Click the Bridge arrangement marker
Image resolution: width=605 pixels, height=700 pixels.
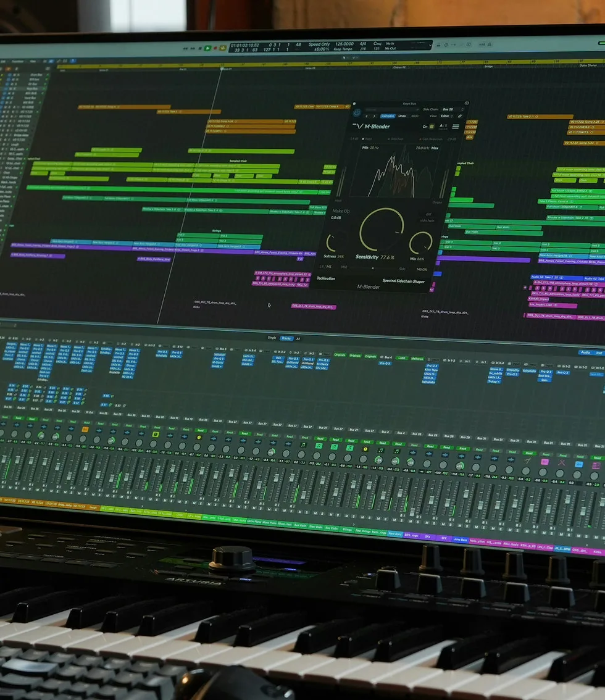point(488,67)
